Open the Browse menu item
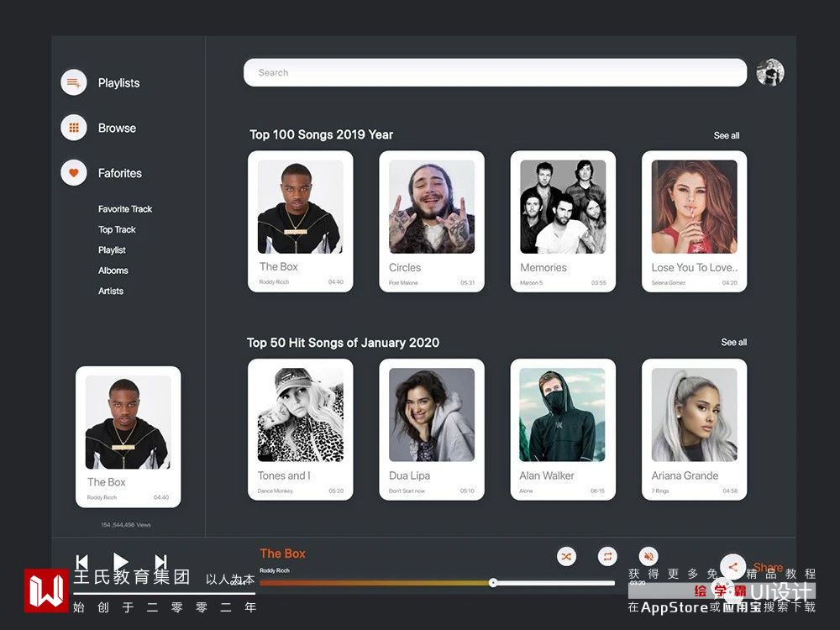The height and width of the screenshot is (630, 840). pos(117,128)
